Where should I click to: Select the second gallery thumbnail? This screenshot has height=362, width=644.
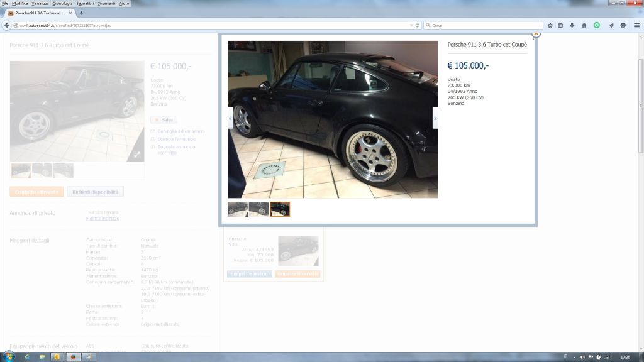tap(258, 209)
